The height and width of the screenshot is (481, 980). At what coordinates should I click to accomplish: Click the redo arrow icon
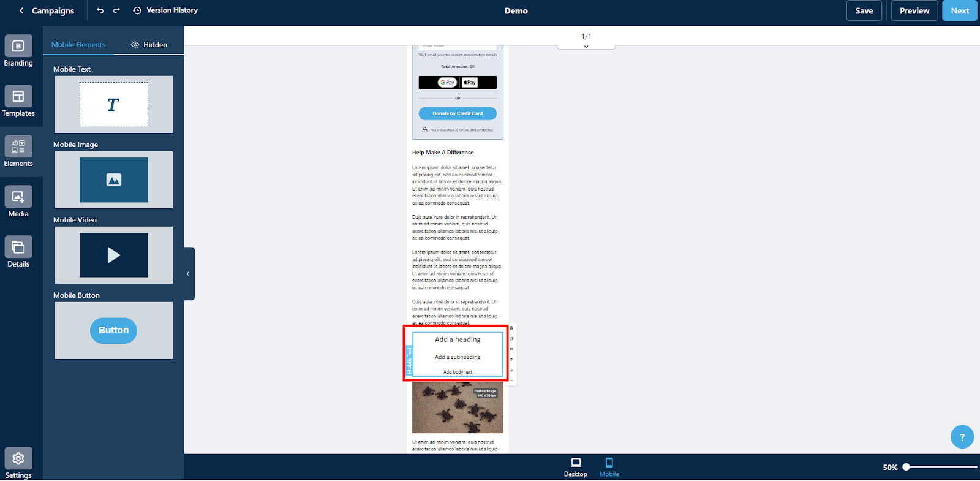(116, 10)
